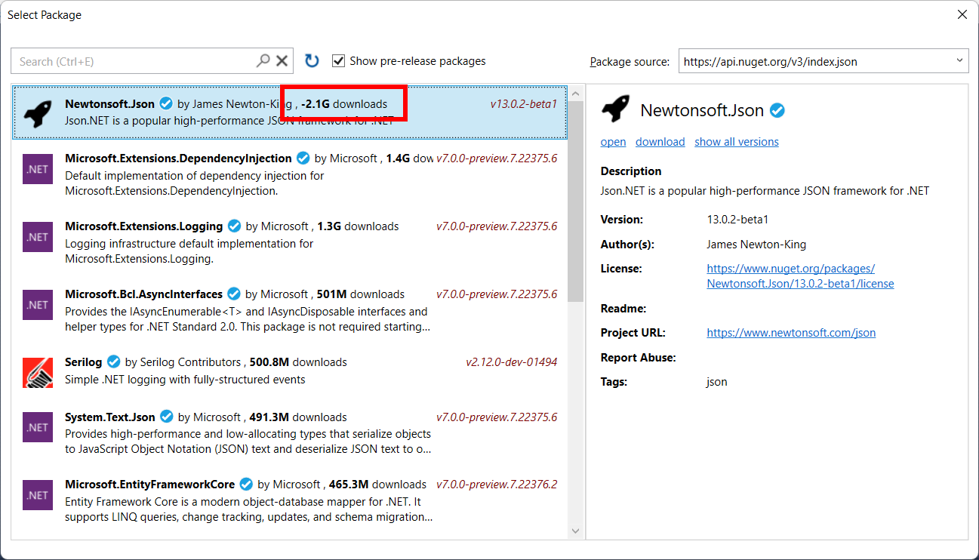Click 'show all versions' link
This screenshot has width=979, height=560.
(x=737, y=142)
